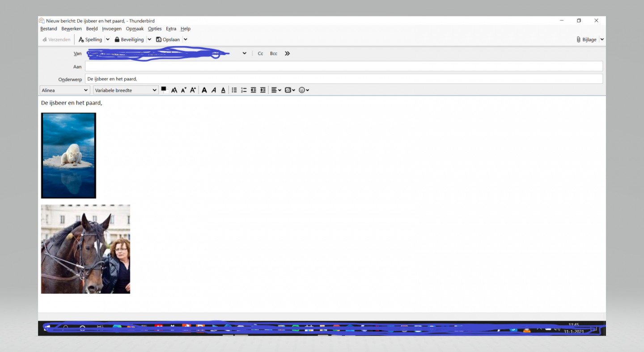
Task: Open the Variabele breedte font dropdown
Action: pos(126,90)
